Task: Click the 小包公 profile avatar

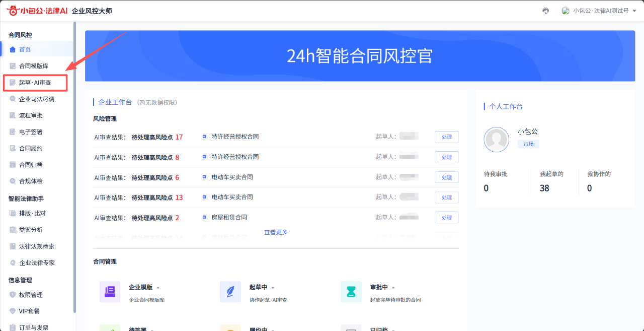Action: (496, 140)
